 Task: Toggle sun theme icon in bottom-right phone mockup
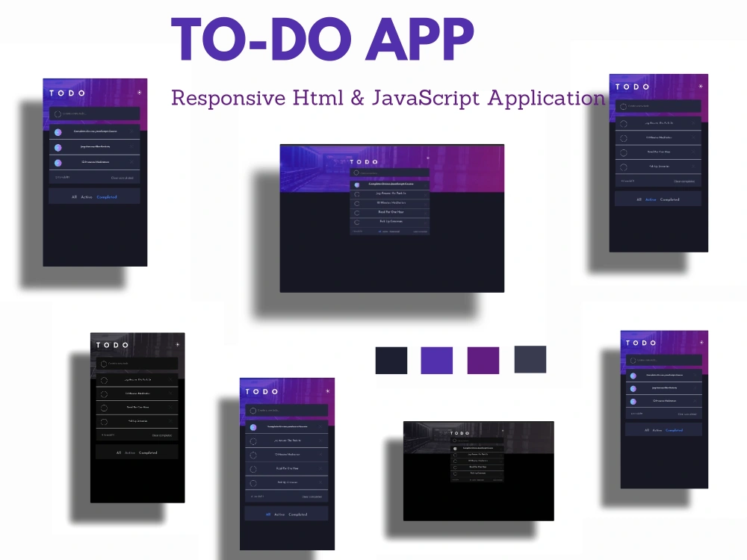701,342
